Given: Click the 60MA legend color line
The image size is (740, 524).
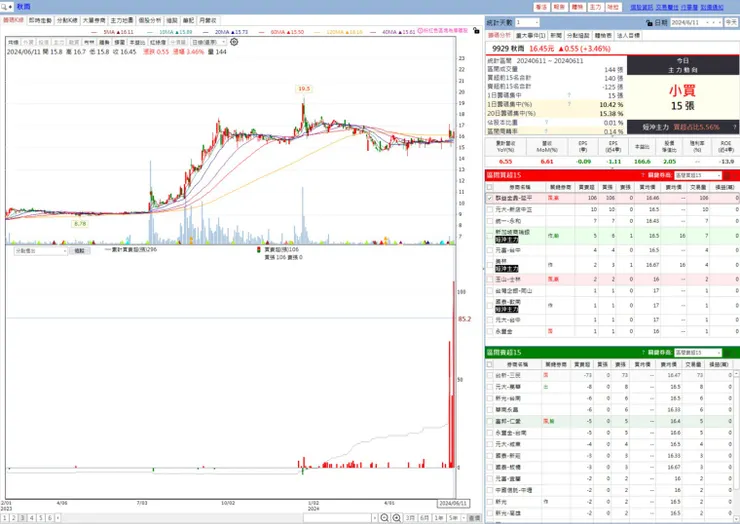Looking at the screenshot, I should [x=262, y=32].
